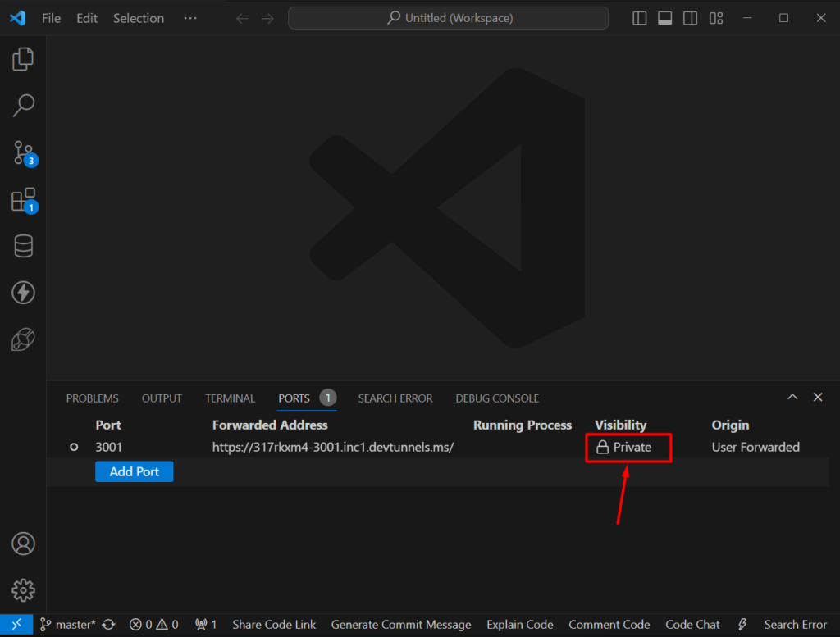Click the VS Code logo in title bar

pos(18,18)
